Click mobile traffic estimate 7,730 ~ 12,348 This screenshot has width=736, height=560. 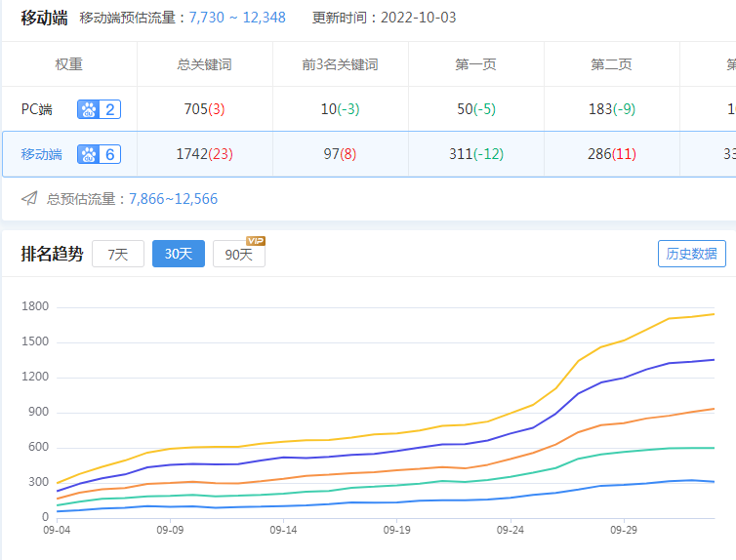coord(237,18)
